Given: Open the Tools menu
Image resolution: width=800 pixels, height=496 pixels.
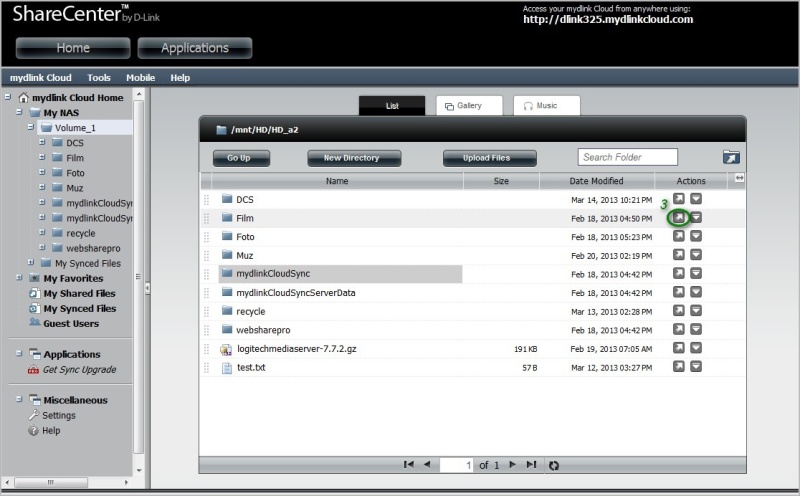Looking at the screenshot, I should [98, 78].
